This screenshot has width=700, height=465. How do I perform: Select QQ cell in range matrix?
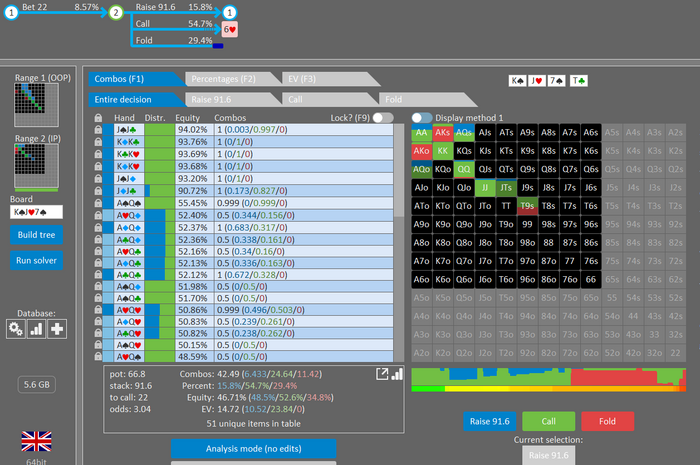(x=464, y=169)
